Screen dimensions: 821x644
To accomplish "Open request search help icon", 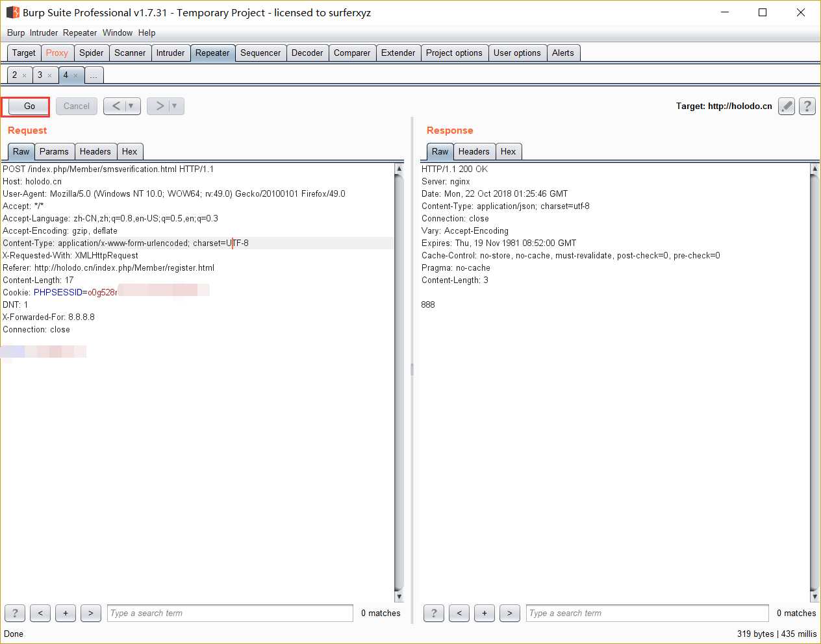I will point(15,613).
